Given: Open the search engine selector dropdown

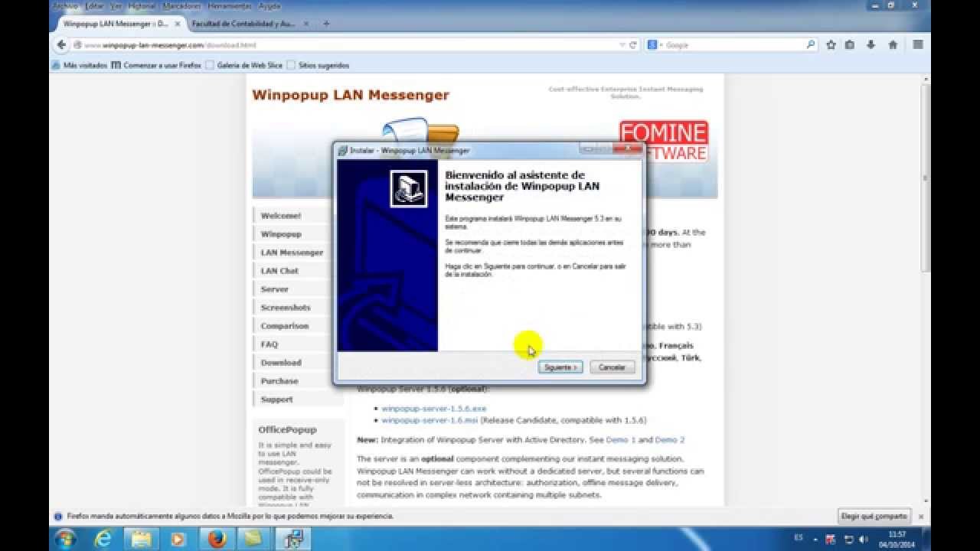Looking at the screenshot, I should [654, 45].
